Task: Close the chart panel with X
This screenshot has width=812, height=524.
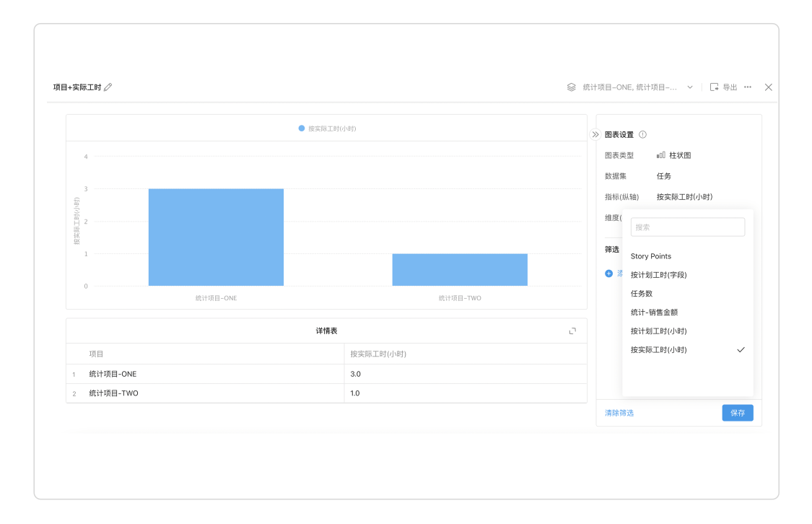Action: 769,87
